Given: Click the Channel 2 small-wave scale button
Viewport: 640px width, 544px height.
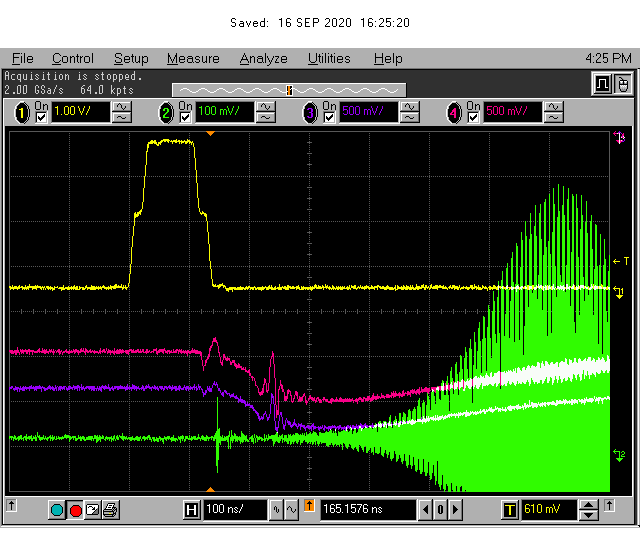Looking at the screenshot, I should coord(266,118).
